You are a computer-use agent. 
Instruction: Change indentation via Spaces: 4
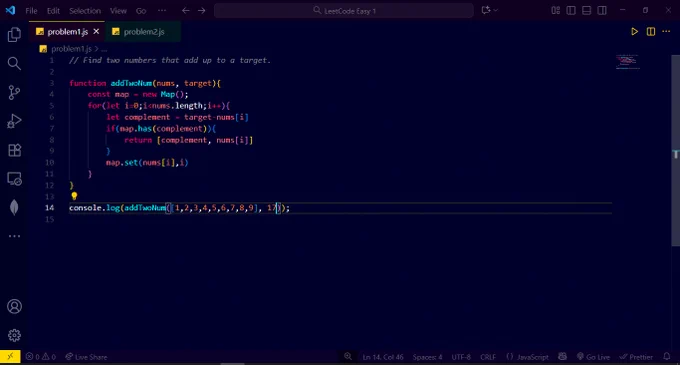click(x=428, y=357)
